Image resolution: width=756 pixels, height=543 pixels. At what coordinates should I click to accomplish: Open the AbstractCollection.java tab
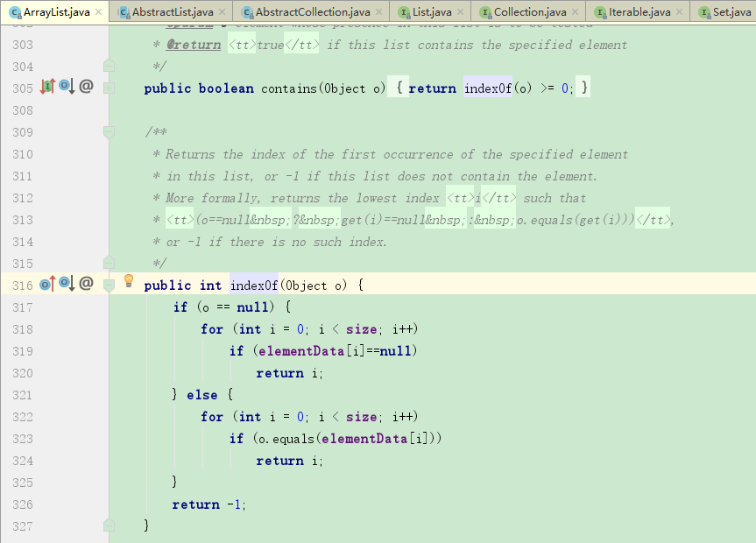pos(313,12)
